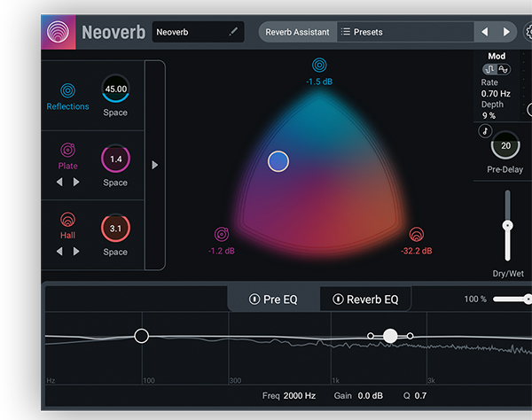Viewport: 532px width, 420px height.
Task: Adjust the Plate Space knob showing 1.4
Action: pos(115,159)
